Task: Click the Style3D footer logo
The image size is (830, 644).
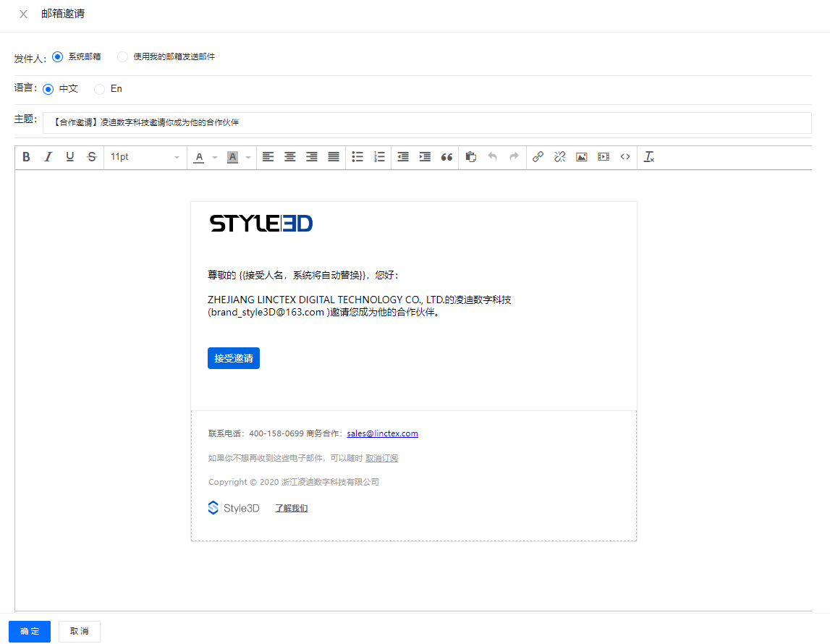Action: [x=234, y=508]
